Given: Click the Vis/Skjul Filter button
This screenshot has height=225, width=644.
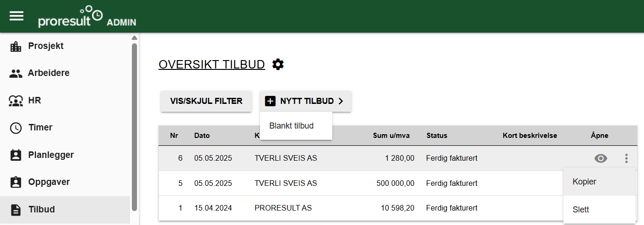Looking at the screenshot, I should 206,101.
